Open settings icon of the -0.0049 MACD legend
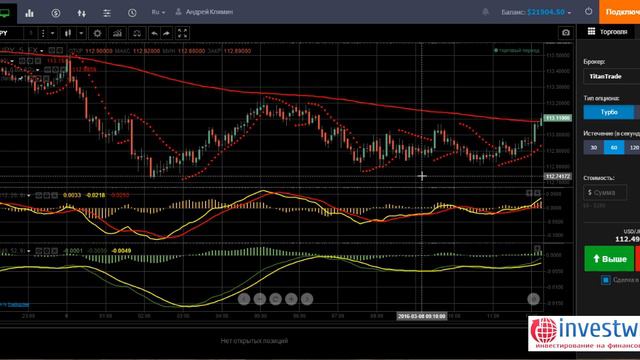This screenshot has width=640, height=360. click(47, 251)
